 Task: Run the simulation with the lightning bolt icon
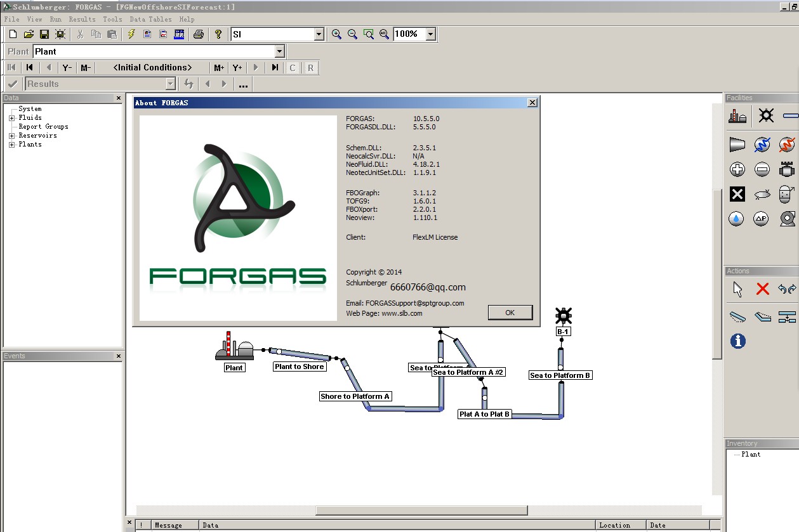[131, 34]
